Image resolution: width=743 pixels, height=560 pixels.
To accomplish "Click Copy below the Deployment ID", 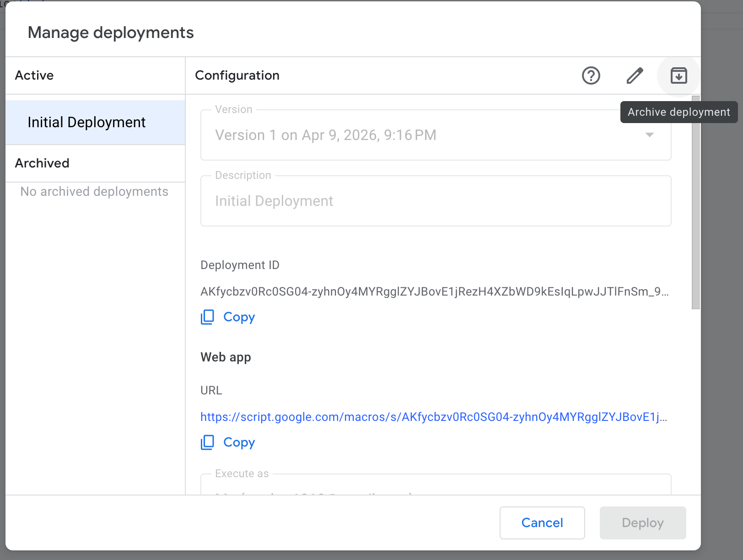I will [x=239, y=317].
